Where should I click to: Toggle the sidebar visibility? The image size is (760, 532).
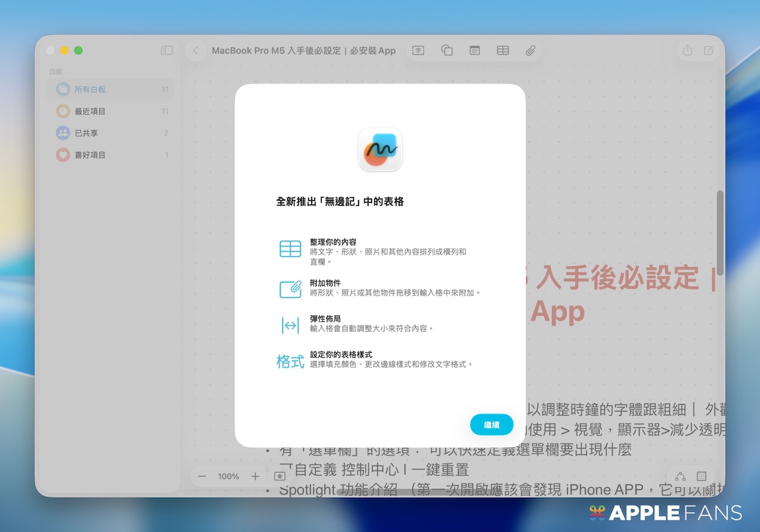coord(167,51)
